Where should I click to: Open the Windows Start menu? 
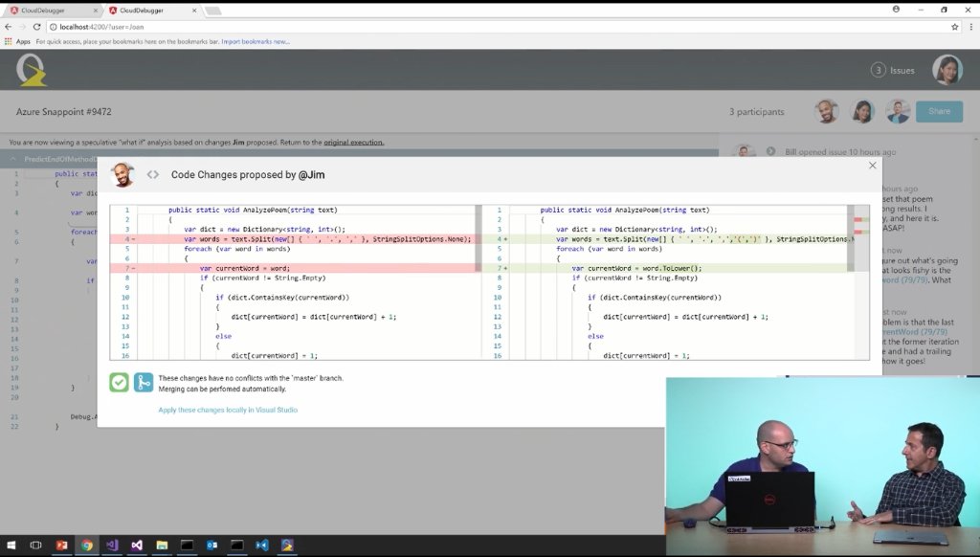pyautogui.click(x=11, y=546)
